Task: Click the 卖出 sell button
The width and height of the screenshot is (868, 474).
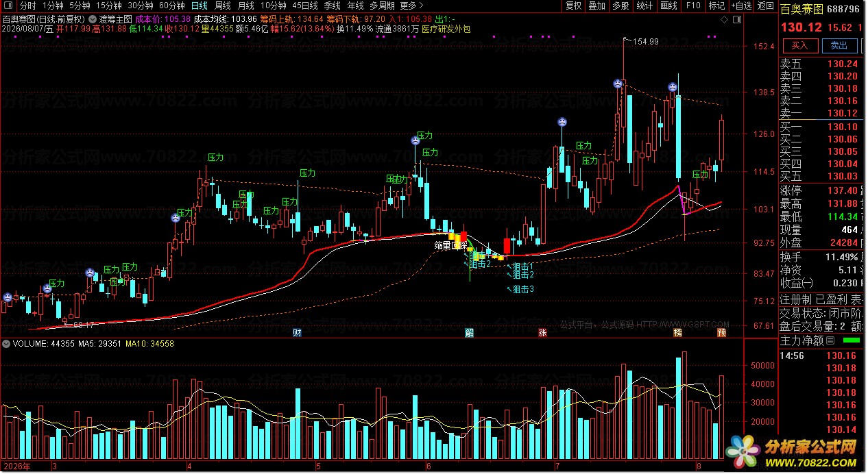Action: coord(839,45)
